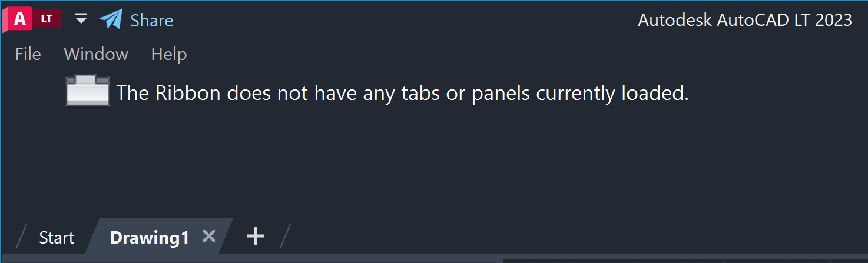Close the Drawing1 tab with X
The height and width of the screenshot is (263, 868).
[x=208, y=237]
